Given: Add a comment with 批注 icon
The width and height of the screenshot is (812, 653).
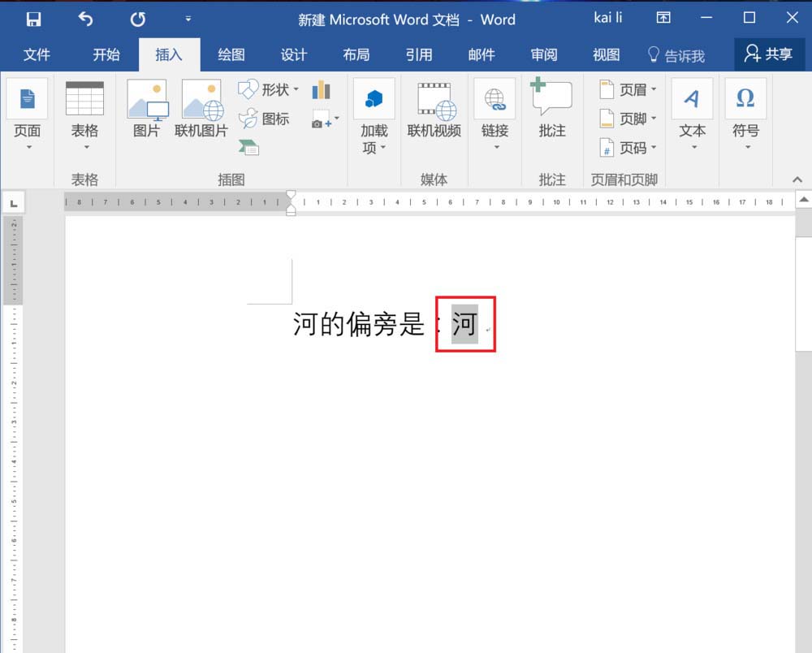Looking at the screenshot, I should [x=552, y=109].
